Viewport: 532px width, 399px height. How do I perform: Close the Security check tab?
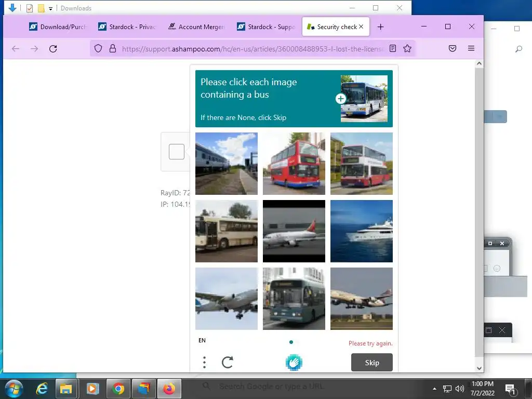point(361,26)
